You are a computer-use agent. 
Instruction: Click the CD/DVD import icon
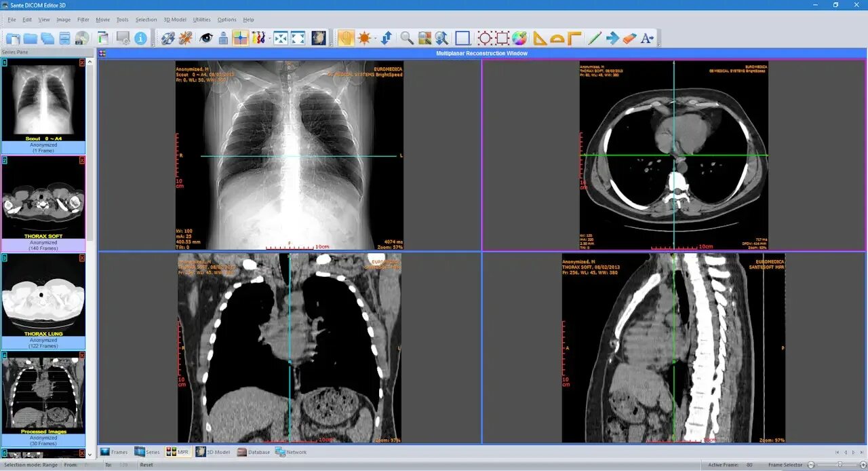pos(82,38)
